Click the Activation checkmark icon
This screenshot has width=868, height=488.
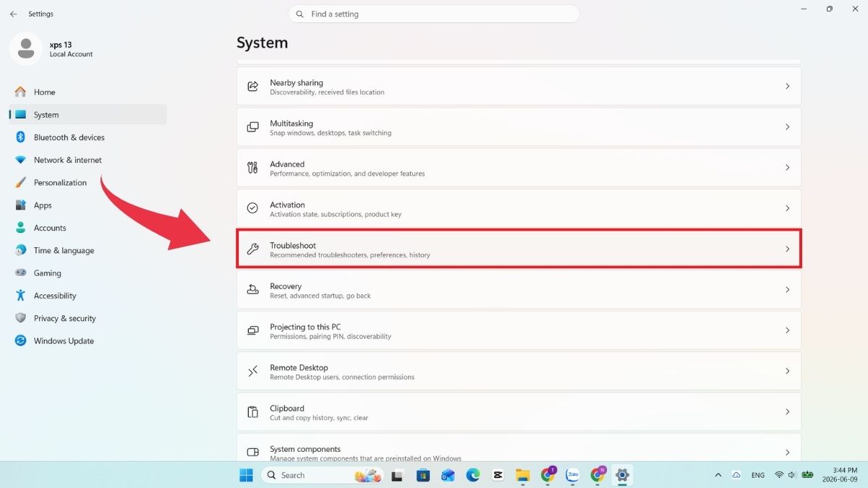click(252, 208)
